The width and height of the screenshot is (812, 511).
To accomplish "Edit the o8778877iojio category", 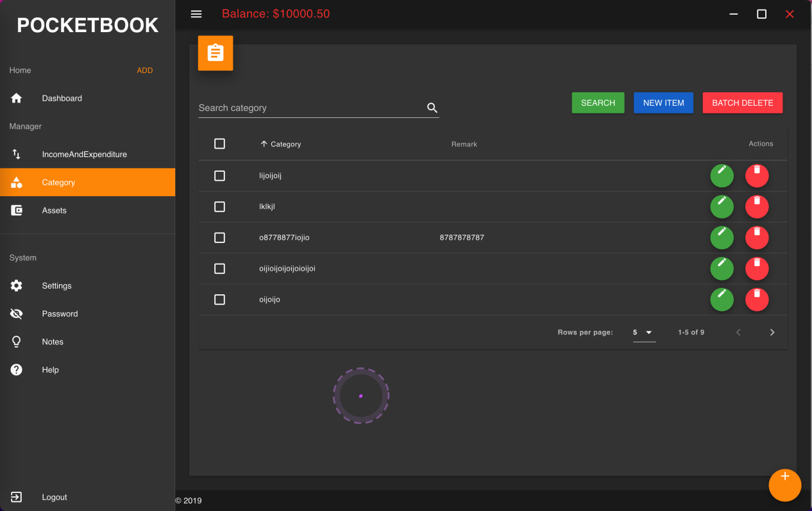I will click(x=722, y=237).
